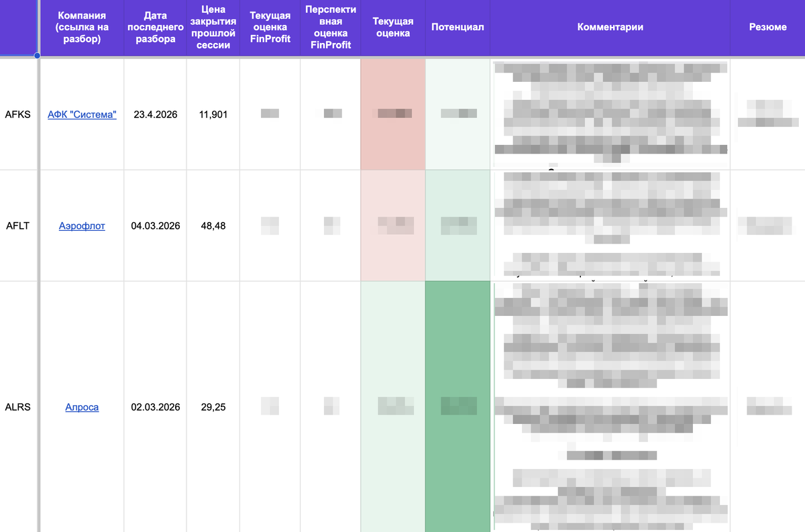Image resolution: width=805 pixels, height=532 pixels.
Task: Click the ALRS ticker cell
Action: (18, 407)
